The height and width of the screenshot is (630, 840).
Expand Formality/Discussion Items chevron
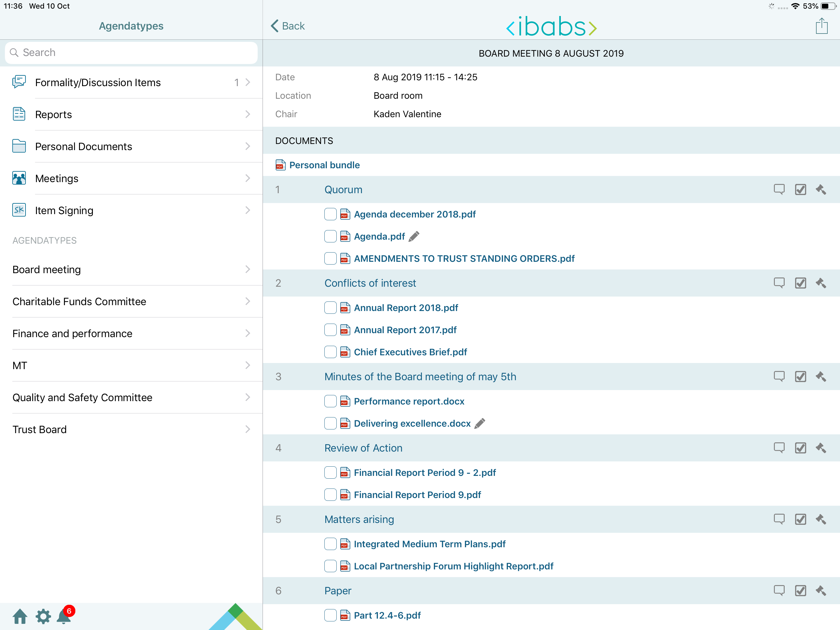point(248,82)
